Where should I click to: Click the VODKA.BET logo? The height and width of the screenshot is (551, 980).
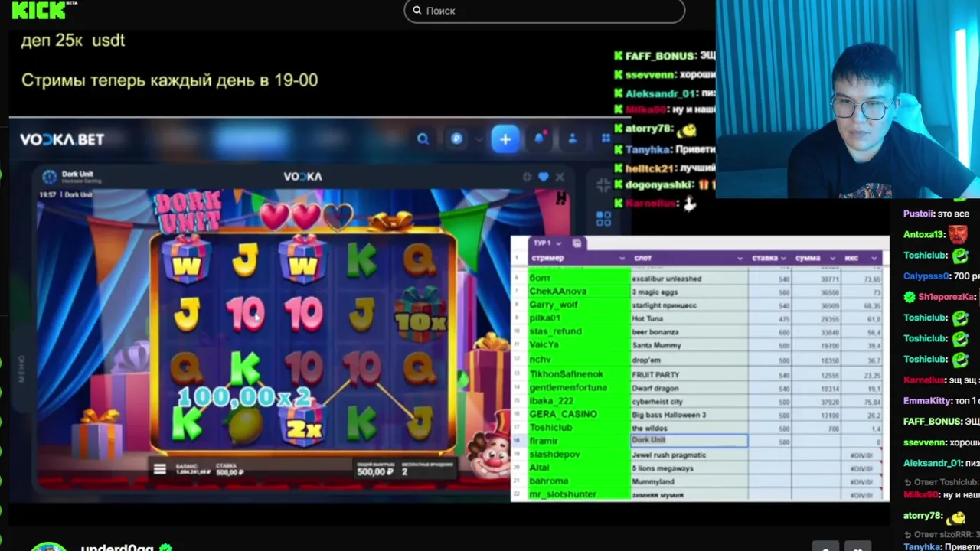pyautogui.click(x=62, y=139)
